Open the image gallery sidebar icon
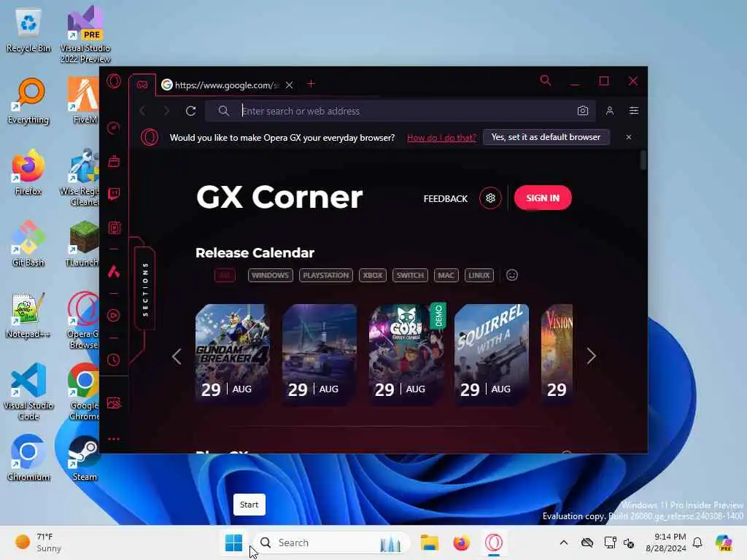747x560 pixels. pyautogui.click(x=114, y=403)
